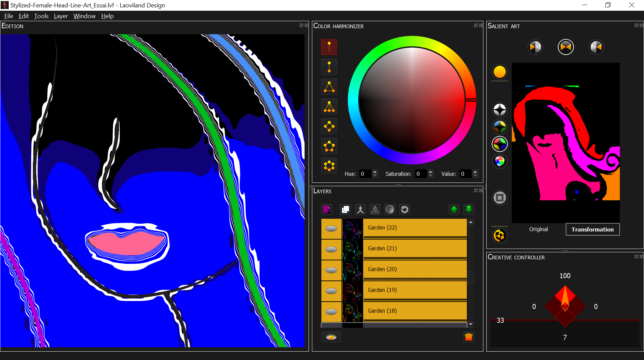Image resolution: width=644 pixels, height=360 pixels.
Task: Toggle visibility of Garden (18) layer
Action: (331, 312)
